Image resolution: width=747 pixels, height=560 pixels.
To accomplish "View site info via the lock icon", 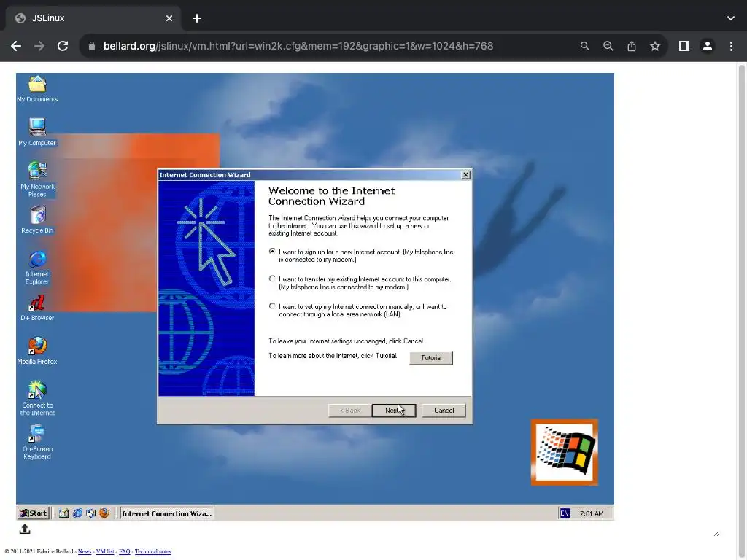I will point(92,46).
